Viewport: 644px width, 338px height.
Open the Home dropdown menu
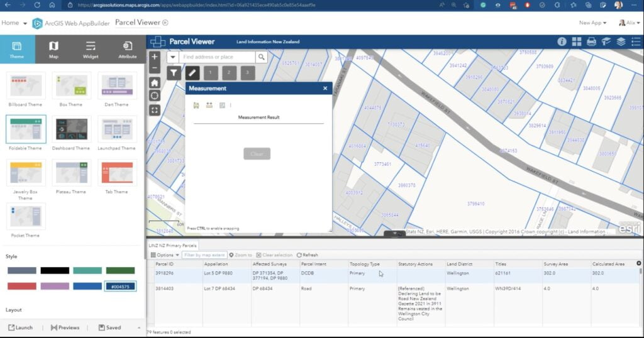pos(14,23)
